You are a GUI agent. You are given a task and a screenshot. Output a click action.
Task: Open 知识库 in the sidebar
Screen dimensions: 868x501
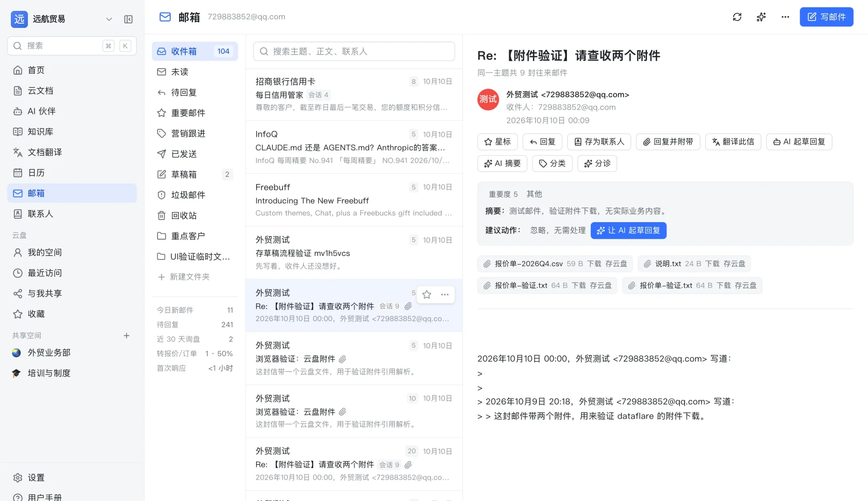[72, 132]
